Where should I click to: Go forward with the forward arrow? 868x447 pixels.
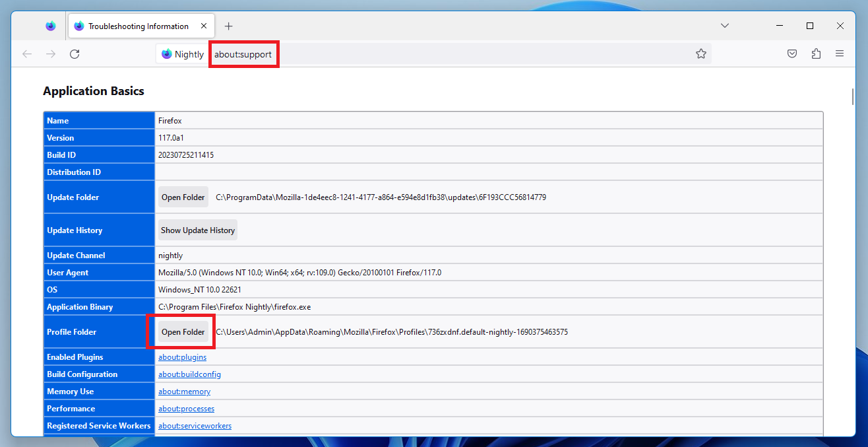click(x=51, y=54)
